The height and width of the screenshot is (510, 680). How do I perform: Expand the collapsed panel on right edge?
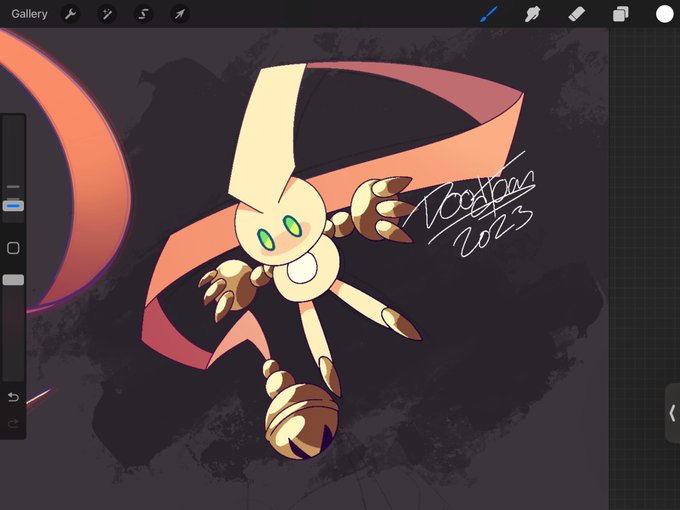pos(672,413)
